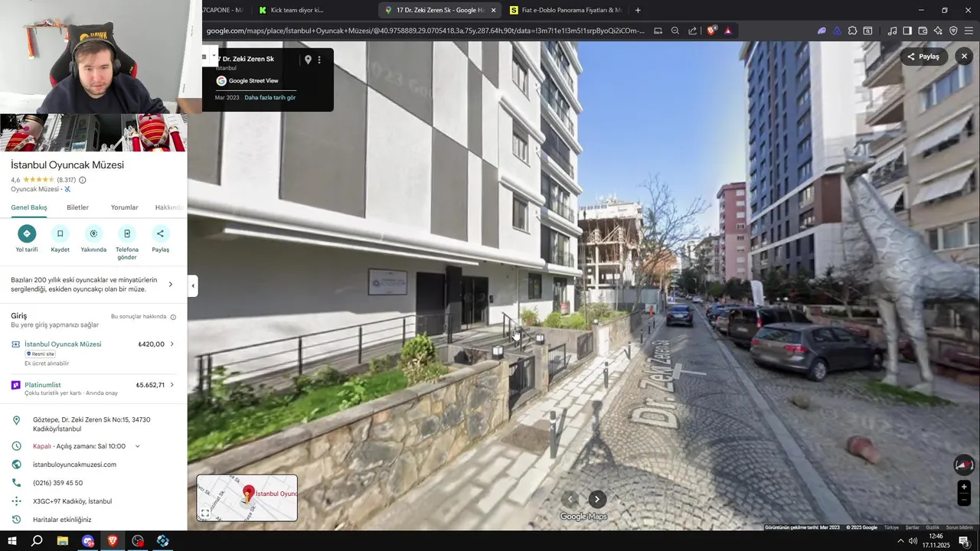Switch to the Biletler tab
The image size is (980, 551).
coord(77,207)
